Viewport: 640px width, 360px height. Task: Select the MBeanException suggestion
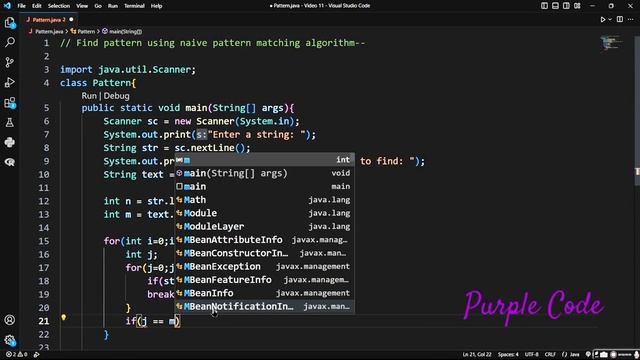coord(264,267)
